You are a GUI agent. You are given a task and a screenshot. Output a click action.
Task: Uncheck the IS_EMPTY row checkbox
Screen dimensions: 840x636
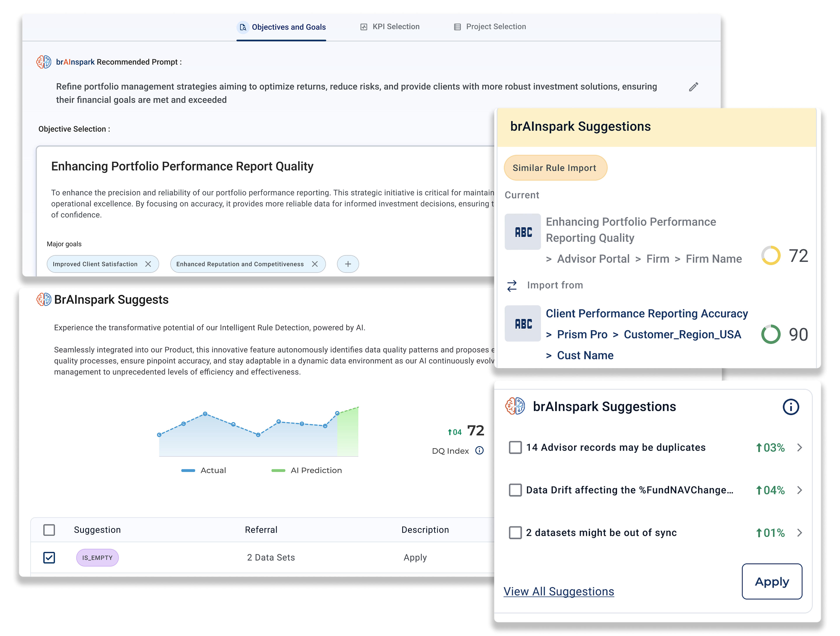[49, 557]
